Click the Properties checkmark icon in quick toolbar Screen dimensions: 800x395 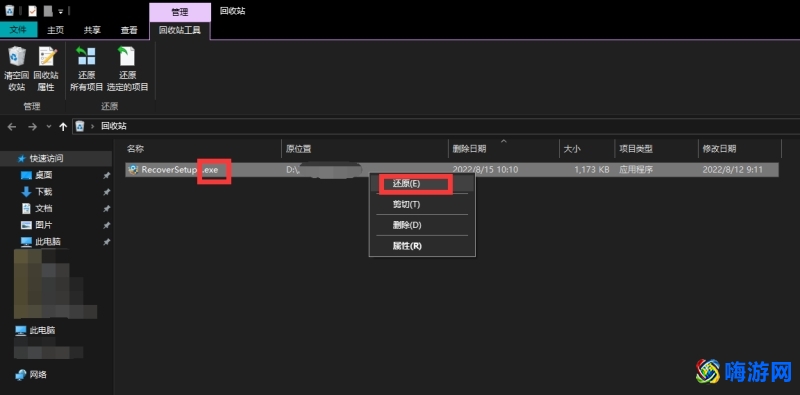33,11
